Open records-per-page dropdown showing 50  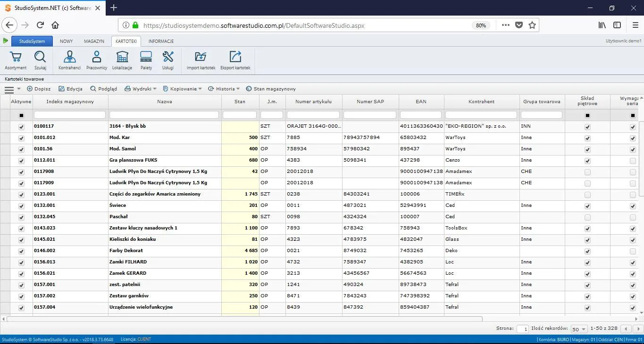pyautogui.click(x=579, y=329)
